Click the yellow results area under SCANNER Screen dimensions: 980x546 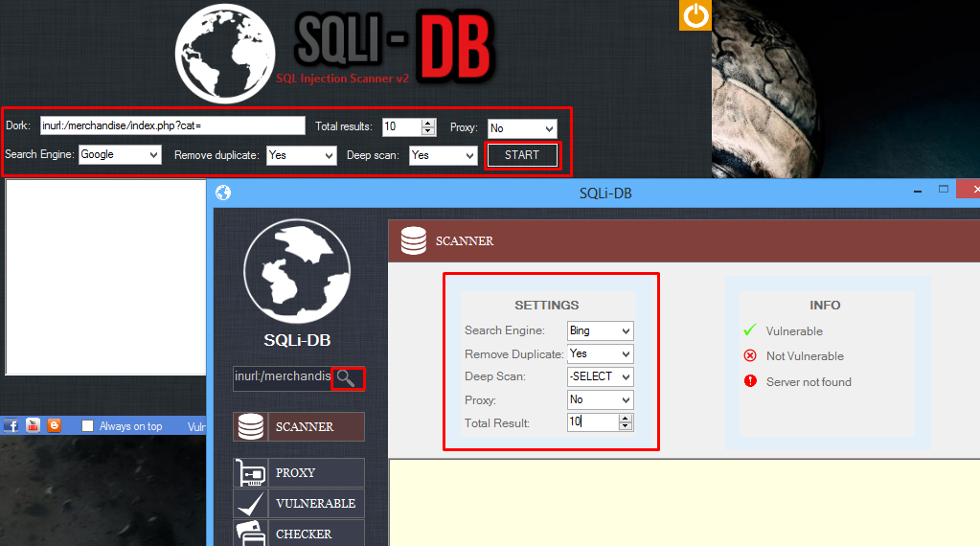(x=684, y=503)
